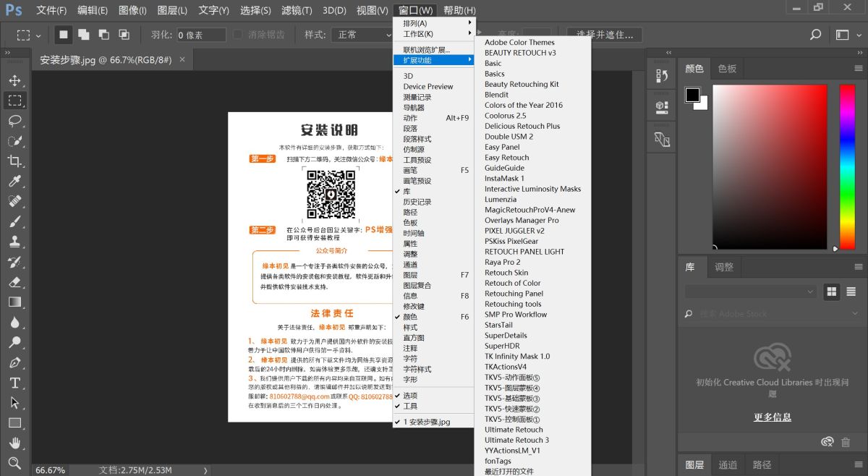Select the Path Selection tool
The width and height of the screenshot is (868, 476).
(x=14, y=403)
